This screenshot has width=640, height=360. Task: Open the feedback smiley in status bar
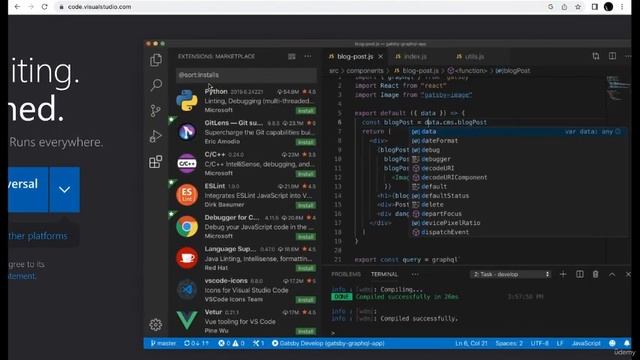click(612, 343)
